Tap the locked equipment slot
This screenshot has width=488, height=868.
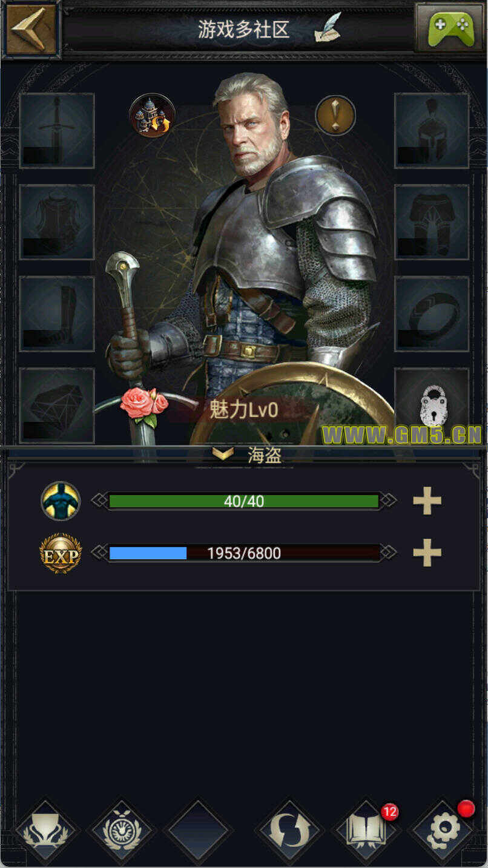432,406
